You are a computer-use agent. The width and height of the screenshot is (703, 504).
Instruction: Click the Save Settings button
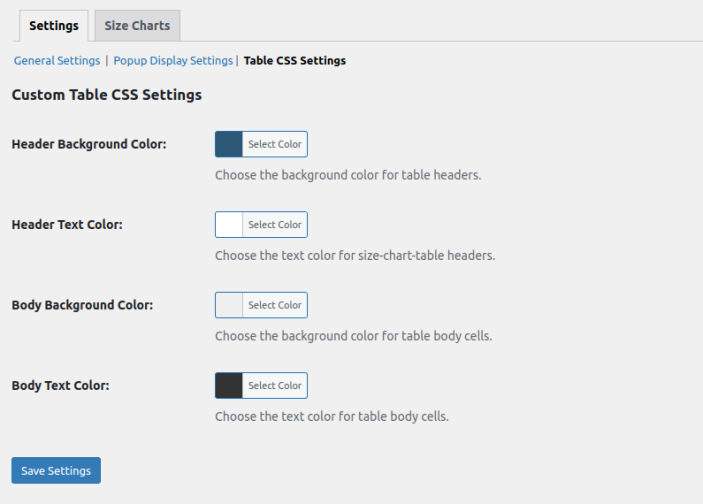pos(56,471)
